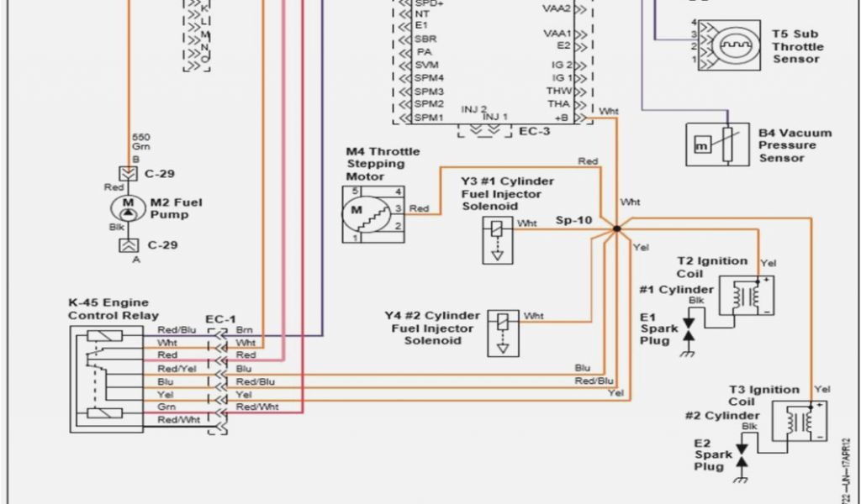The width and height of the screenshot is (861, 504).
Task: Click the 550 Grn wire label
Action: click(x=141, y=140)
